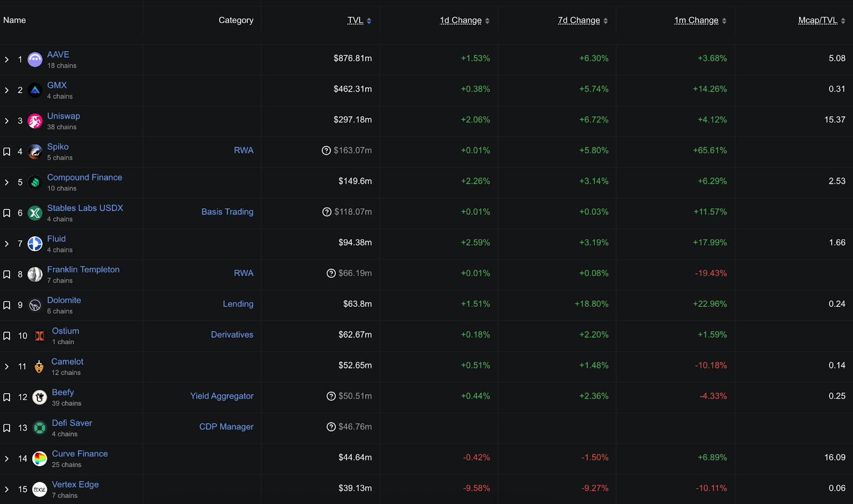Click the Vertex Edge logo
853x504 pixels.
click(40, 490)
